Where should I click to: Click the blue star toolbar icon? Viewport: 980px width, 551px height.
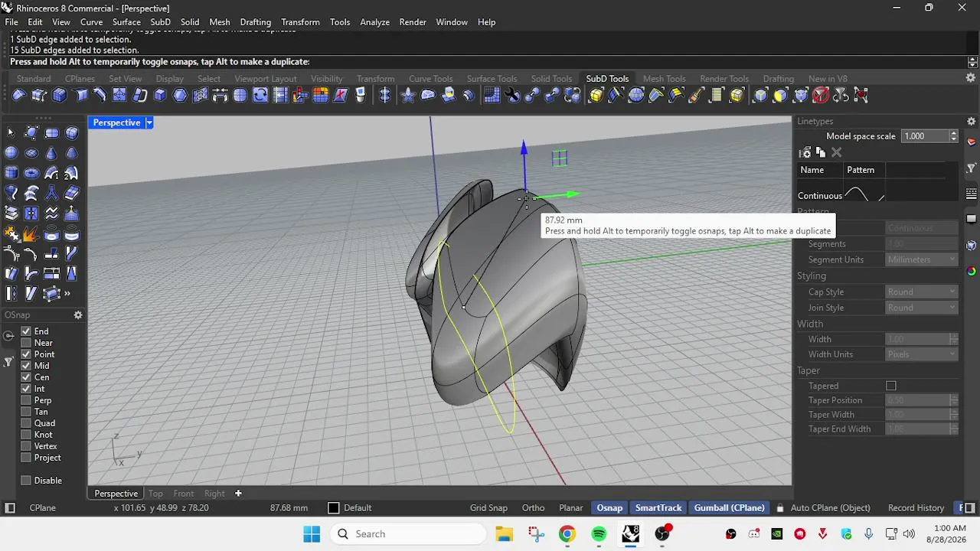click(x=408, y=96)
